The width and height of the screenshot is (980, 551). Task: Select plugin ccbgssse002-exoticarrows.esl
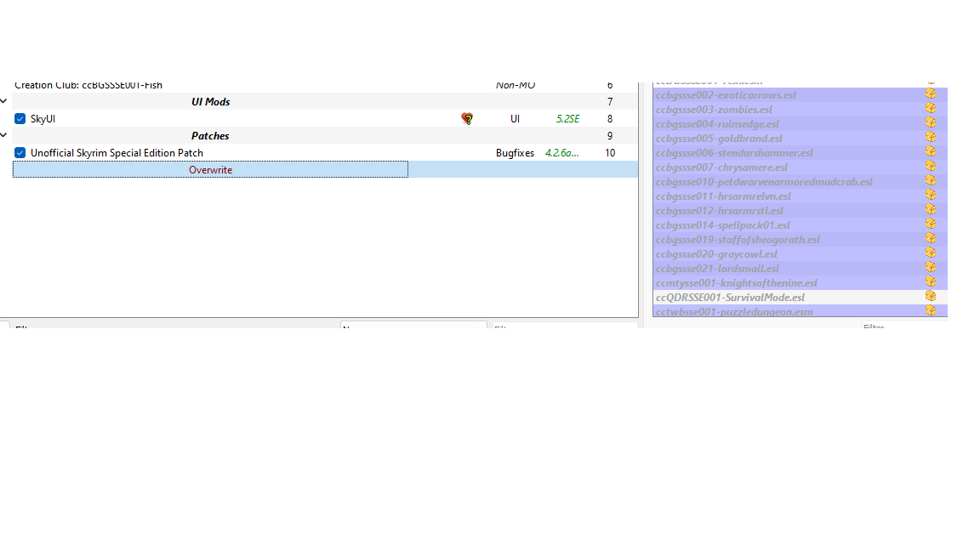coord(726,95)
